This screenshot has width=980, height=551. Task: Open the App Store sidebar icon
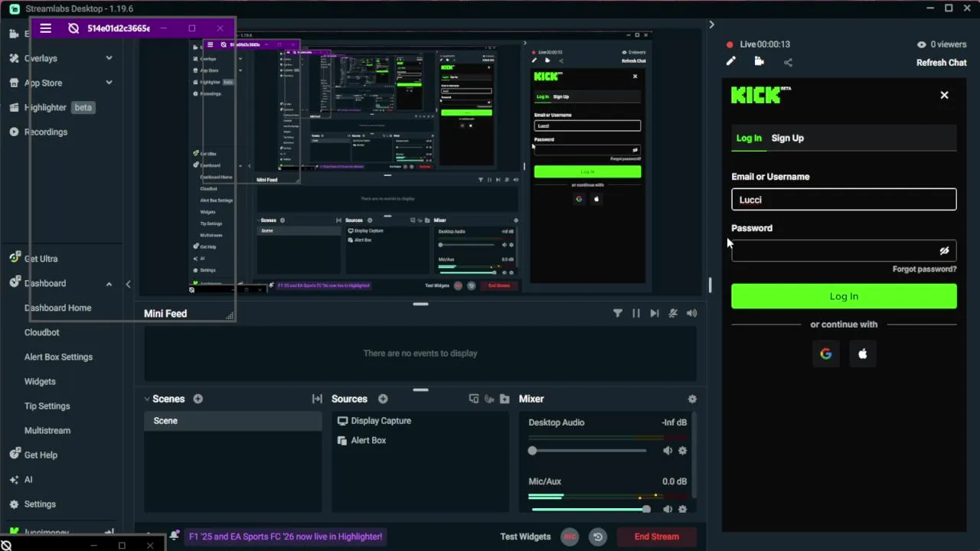pyautogui.click(x=14, y=83)
